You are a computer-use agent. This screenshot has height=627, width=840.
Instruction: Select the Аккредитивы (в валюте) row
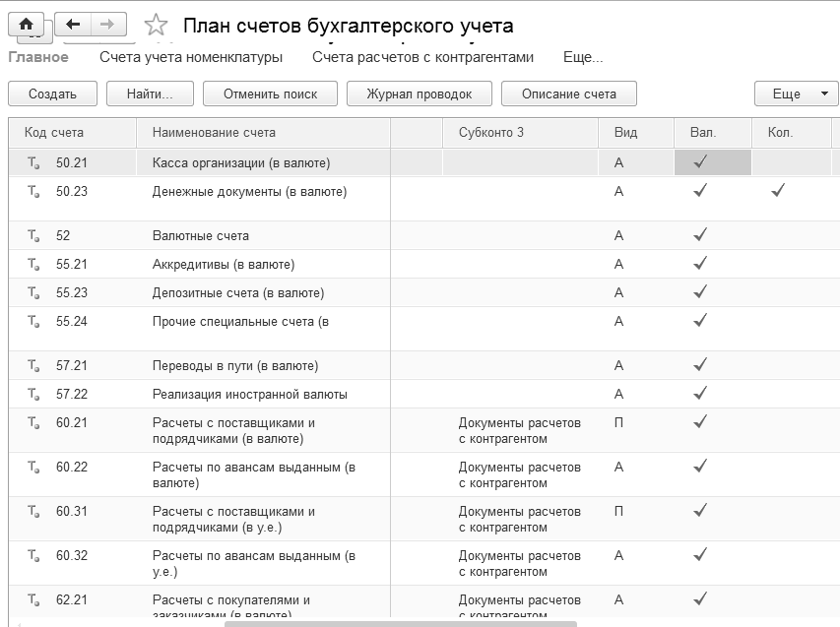click(224, 264)
